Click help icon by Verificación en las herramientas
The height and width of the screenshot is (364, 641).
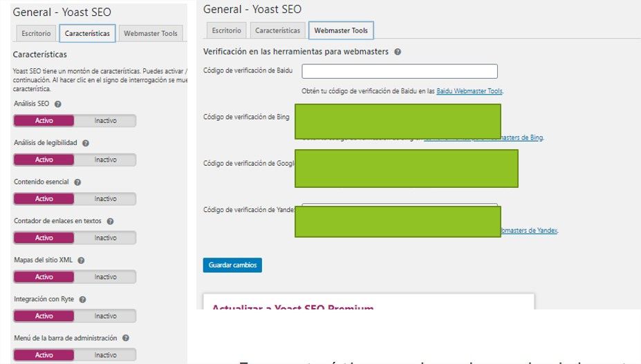click(x=398, y=52)
